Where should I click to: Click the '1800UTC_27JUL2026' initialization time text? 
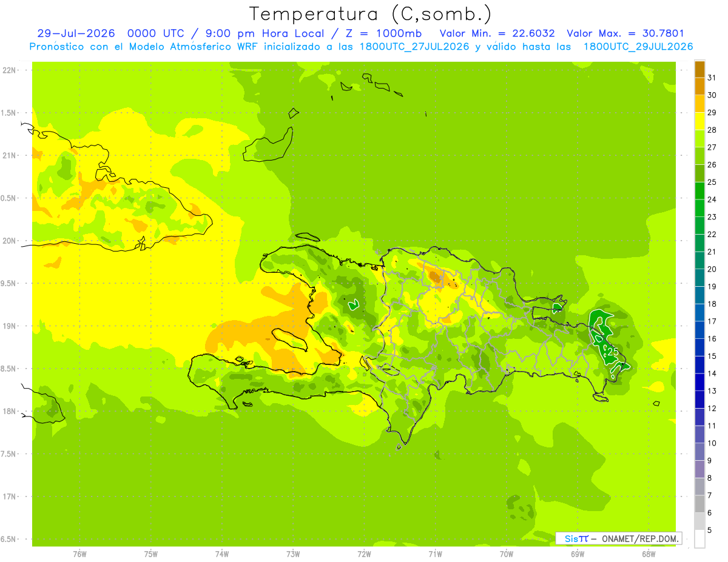click(x=413, y=47)
